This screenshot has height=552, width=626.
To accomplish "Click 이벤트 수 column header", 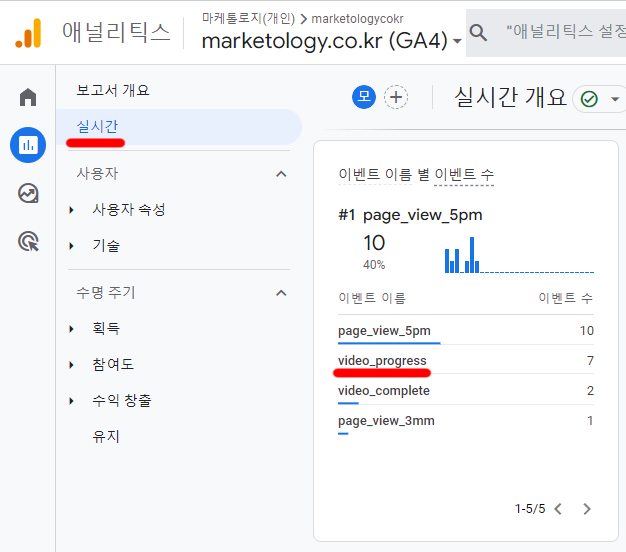I will coord(565,298).
